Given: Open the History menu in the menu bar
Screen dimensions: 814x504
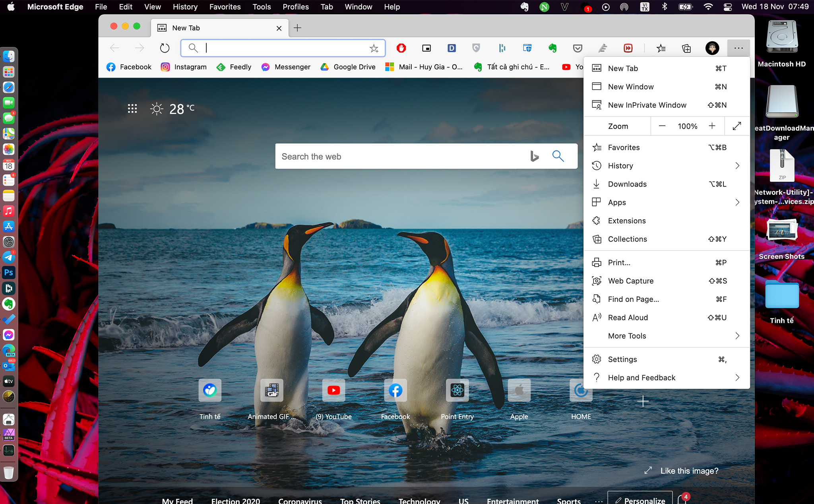Looking at the screenshot, I should (185, 7).
